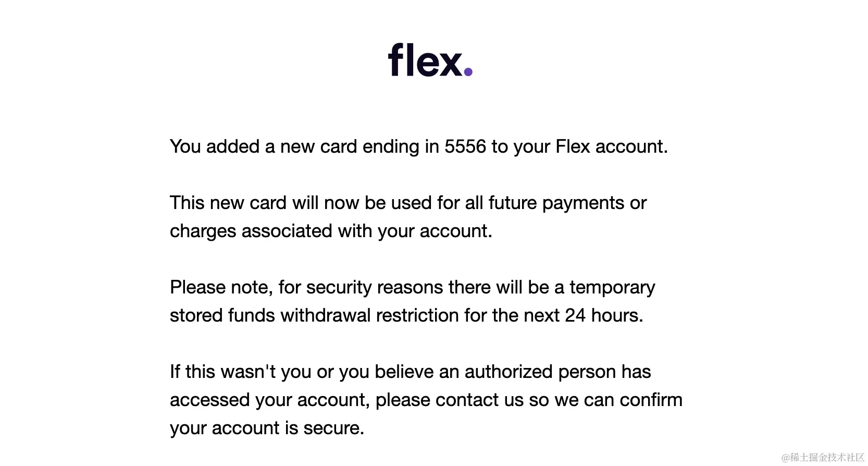The width and height of the screenshot is (868, 466).
Task: Click the 'accessed your account' phrase
Action: coord(269,400)
